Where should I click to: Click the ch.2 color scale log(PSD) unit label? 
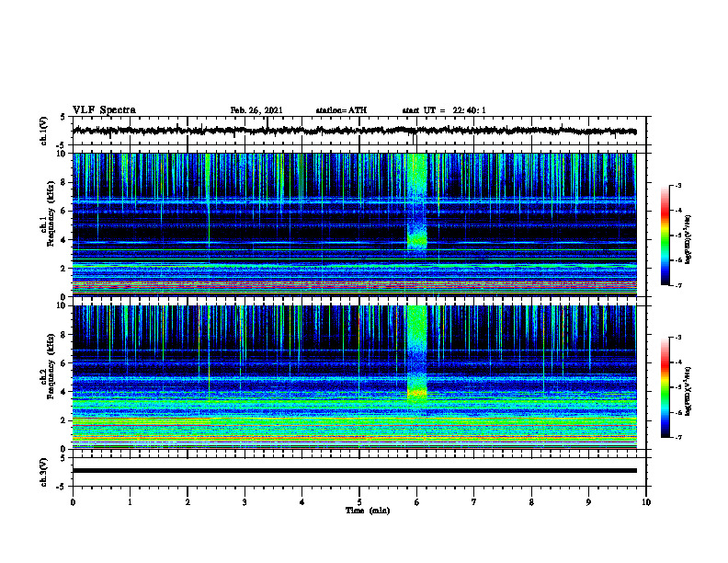(x=688, y=392)
